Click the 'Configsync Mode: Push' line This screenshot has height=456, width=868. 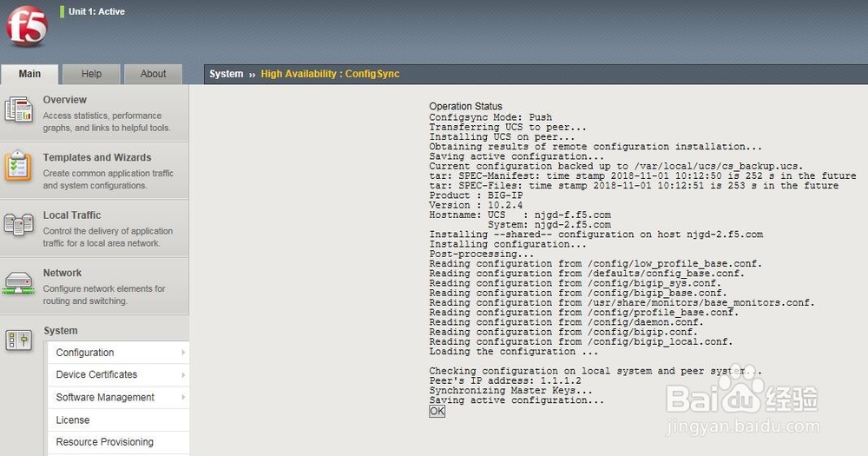click(490, 117)
